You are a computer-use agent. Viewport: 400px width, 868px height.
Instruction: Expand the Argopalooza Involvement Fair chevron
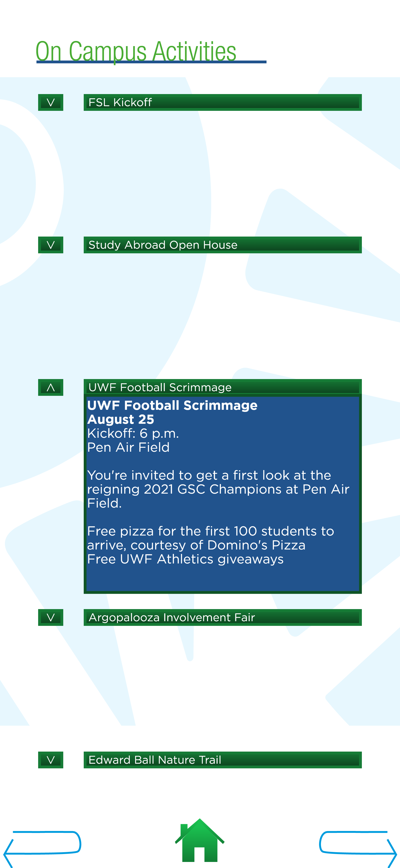pos(50,617)
